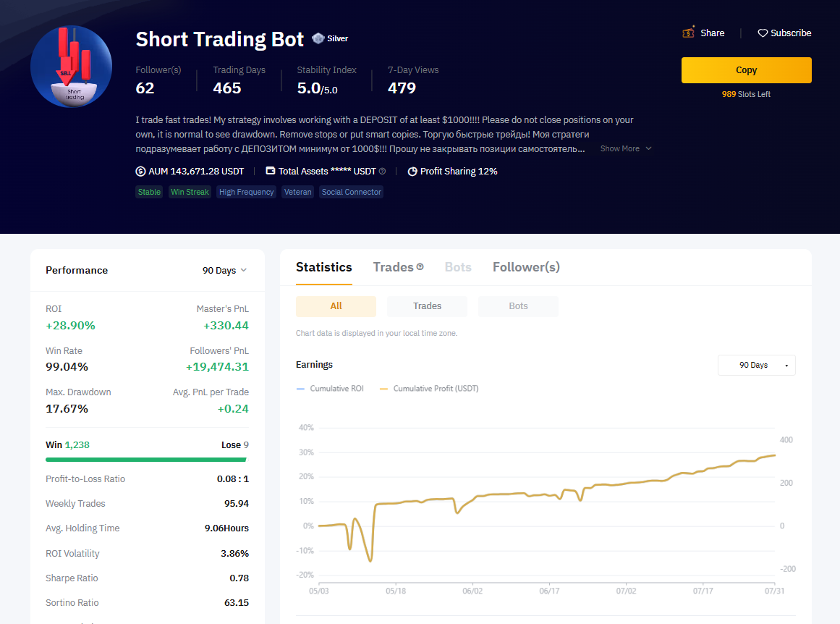Switch to the Follower(s) tab

click(526, 267)
